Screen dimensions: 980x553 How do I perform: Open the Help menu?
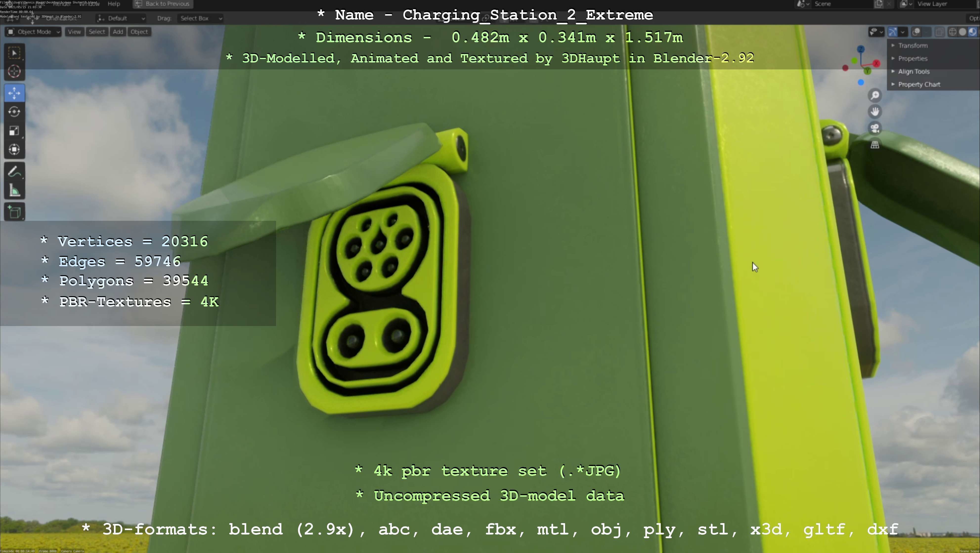(114, 4)
